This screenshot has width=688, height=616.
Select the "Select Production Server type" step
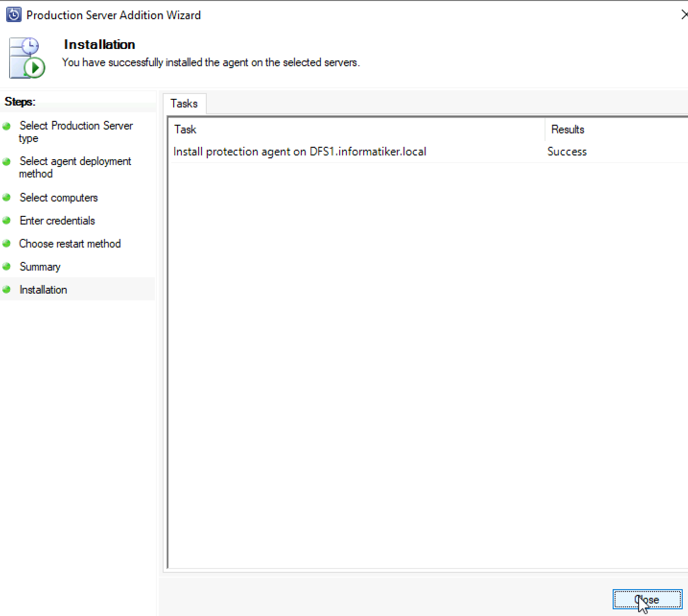[76, 132]
